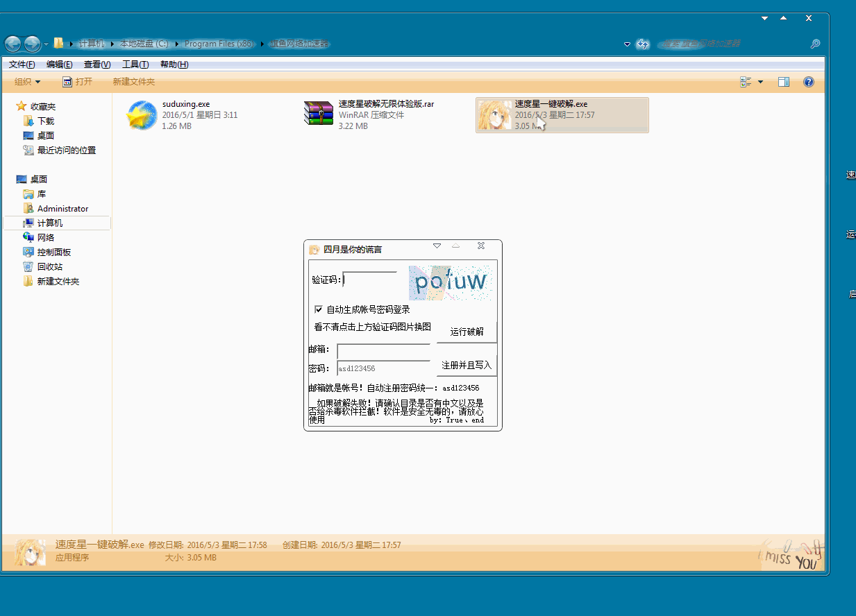
Task: Click the Explorer back navigation arrow
Action: pos(12,44)
